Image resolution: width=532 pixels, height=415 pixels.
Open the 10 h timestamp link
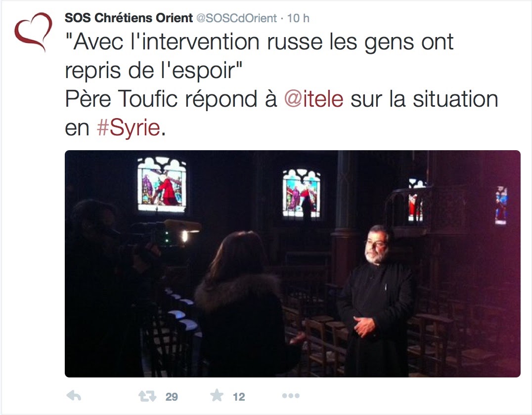click(x=298, y=18)
